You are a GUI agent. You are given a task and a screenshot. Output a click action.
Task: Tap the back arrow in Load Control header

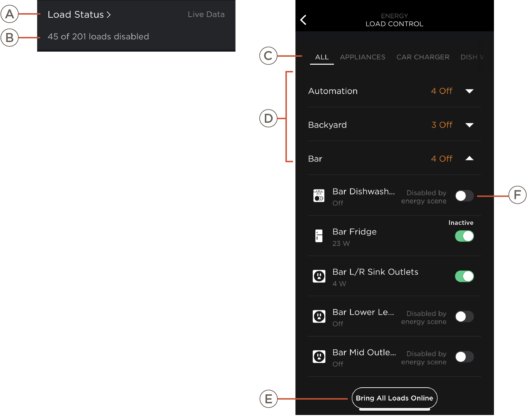pyautogui.click(x=303, y=20)
